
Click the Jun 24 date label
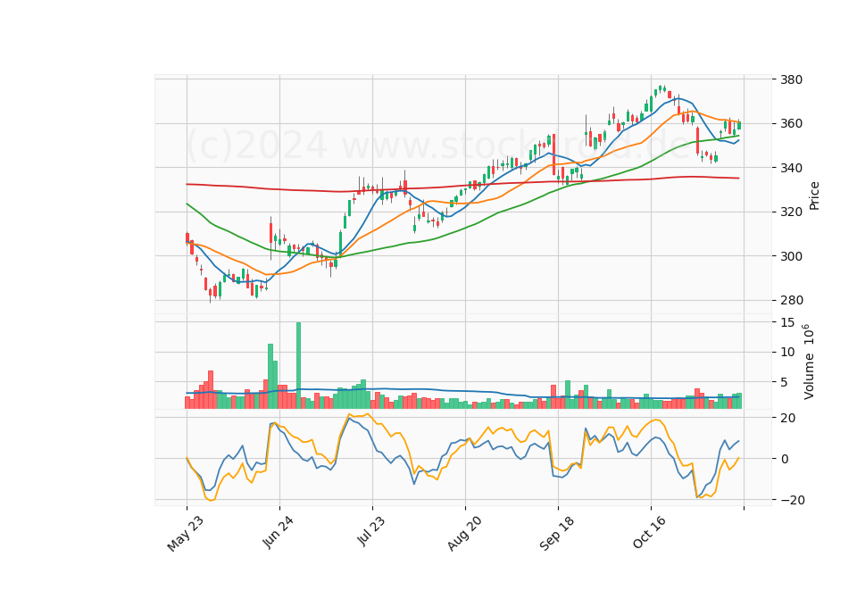point(279,531)
